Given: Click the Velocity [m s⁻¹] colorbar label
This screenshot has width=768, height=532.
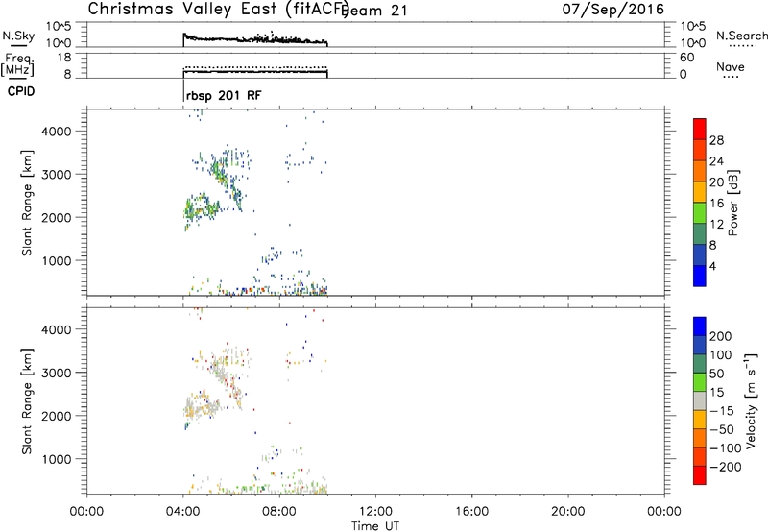Looking at the screenshot, I should coord(751,400).
